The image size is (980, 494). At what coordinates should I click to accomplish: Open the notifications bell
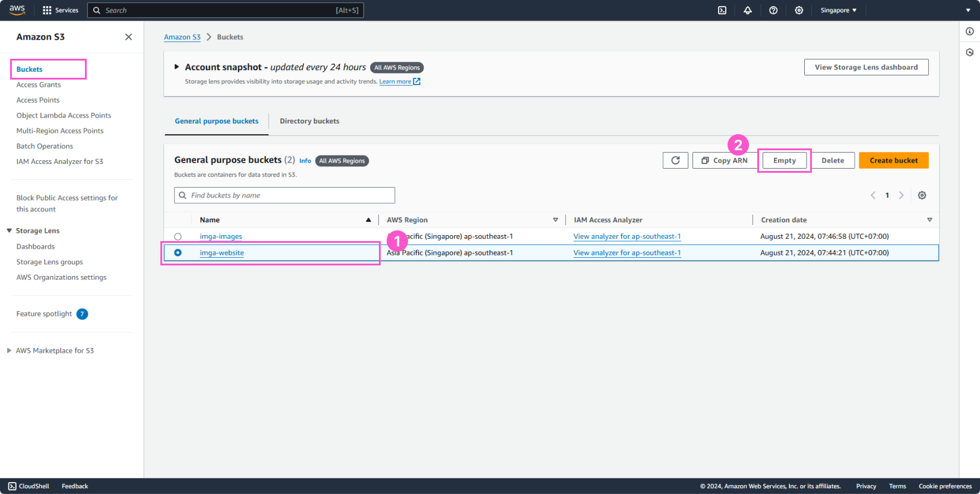tap(748, 10)
